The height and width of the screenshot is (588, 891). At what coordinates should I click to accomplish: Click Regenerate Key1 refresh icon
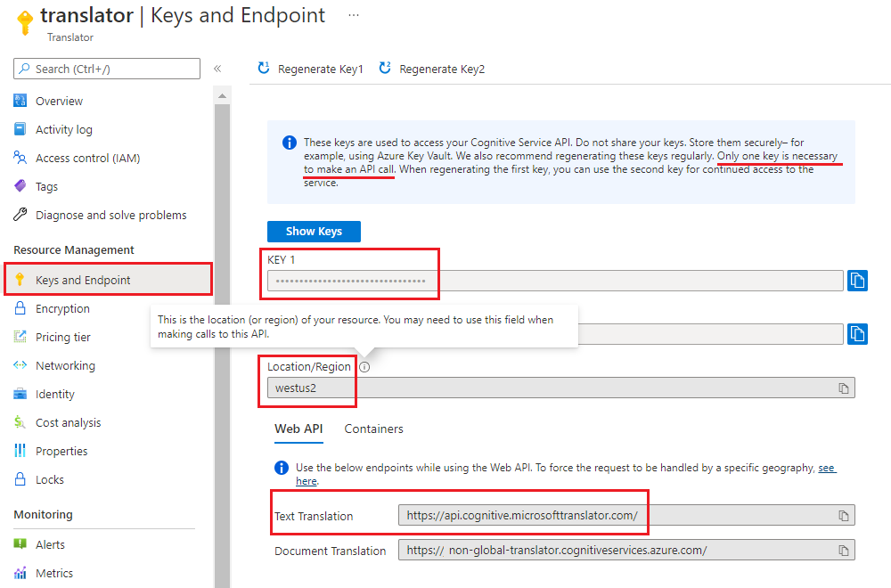tap(264, 69)
